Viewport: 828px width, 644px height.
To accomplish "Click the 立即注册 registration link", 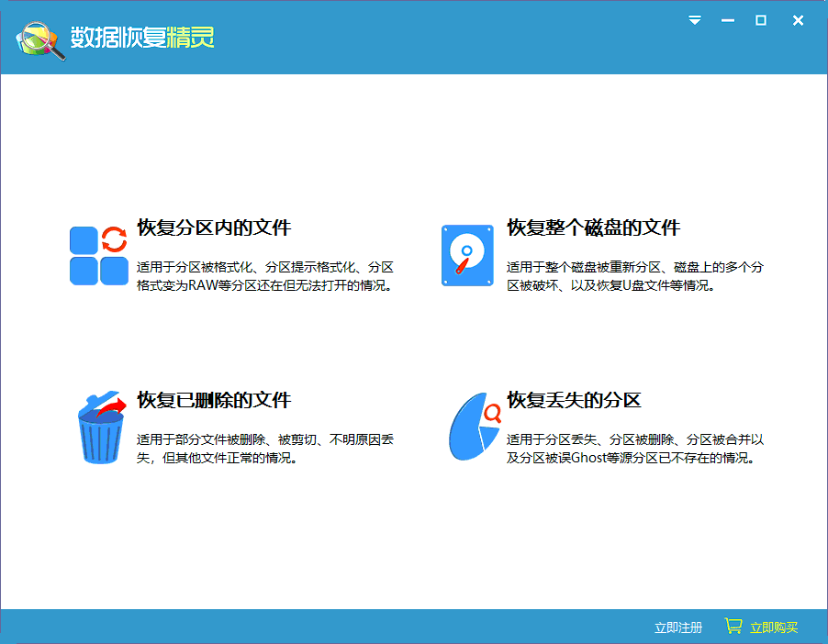I will [x=677, y=627].
